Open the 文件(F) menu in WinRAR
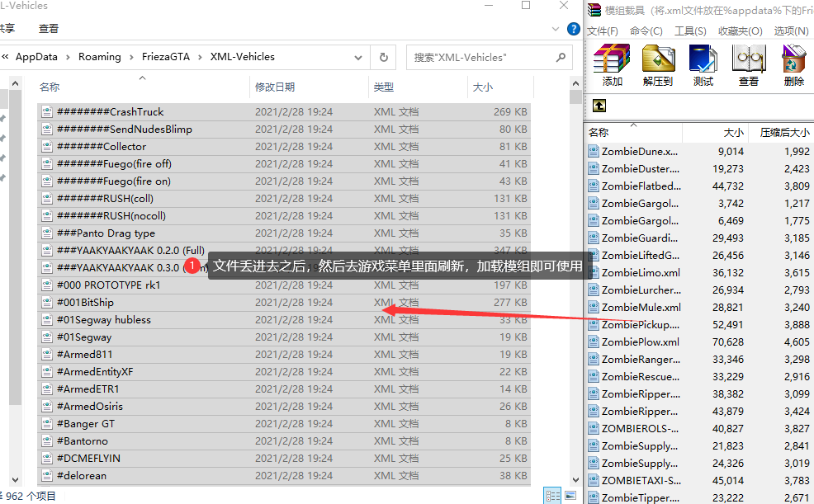The height and width of the screenshot is (504, 814). pyautogui.click(x=603, y=31)
